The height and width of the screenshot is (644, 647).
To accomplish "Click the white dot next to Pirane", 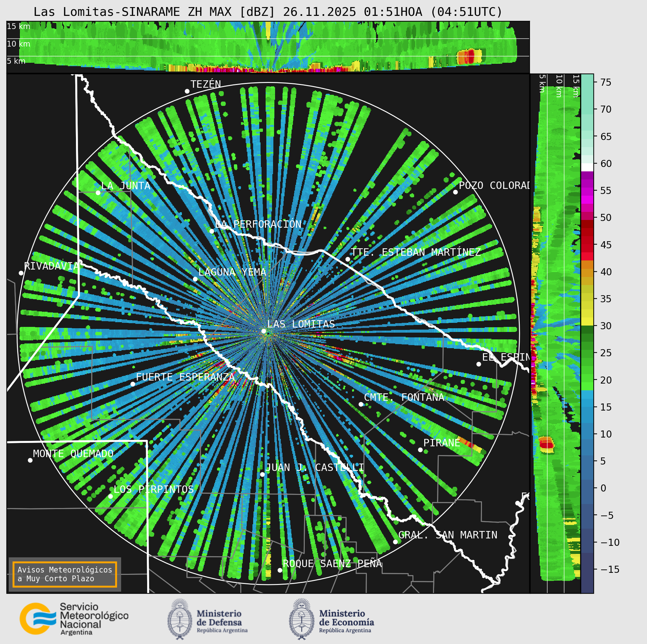I will (420, 450).
